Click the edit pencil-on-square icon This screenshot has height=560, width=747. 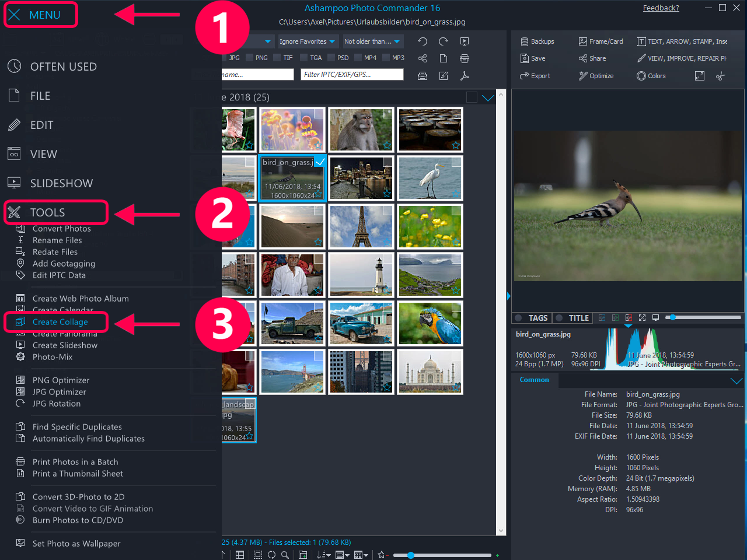tap(444, 76)
